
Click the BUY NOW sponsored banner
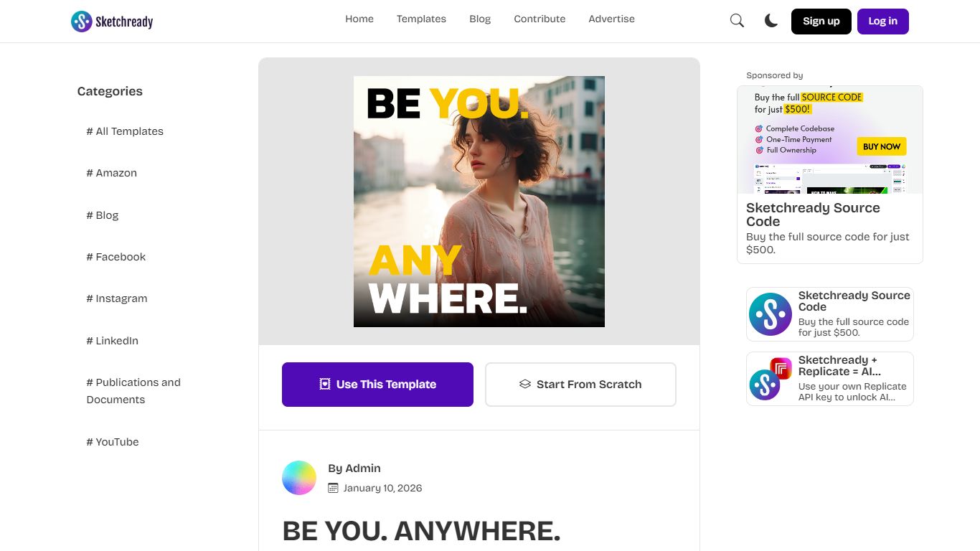point(881,146)
